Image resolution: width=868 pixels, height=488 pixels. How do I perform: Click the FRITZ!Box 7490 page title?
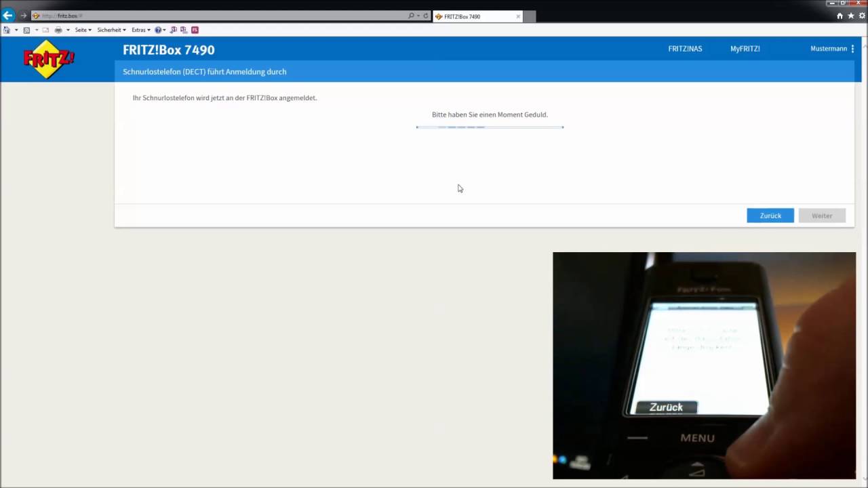pyautogui.click(x=169, y=50)
